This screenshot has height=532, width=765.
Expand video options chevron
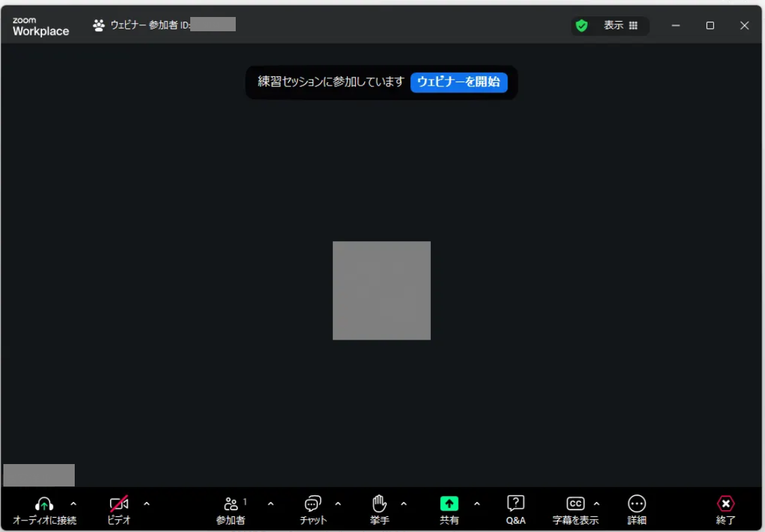(x=147, y=504)
